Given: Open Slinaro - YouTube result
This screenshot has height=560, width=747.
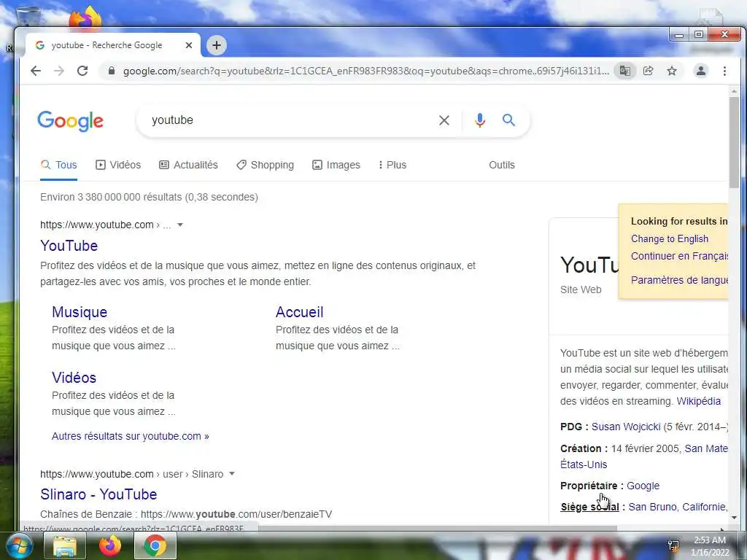Looking at the screenshot, I should point(98,494).
